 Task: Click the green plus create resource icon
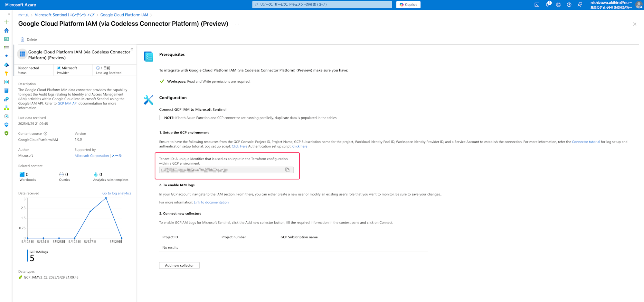(x=6, y=22)
